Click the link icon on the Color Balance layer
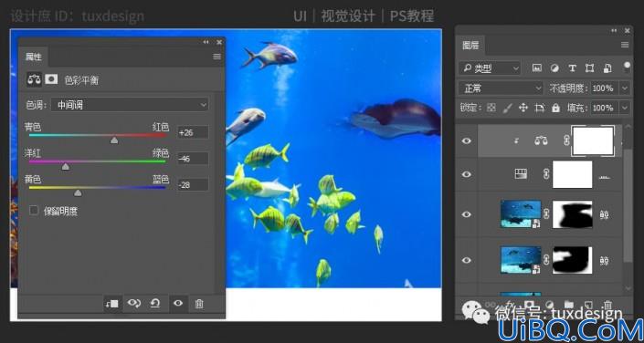644x343 pixels. pyautogui.click(x=566, y=141)
